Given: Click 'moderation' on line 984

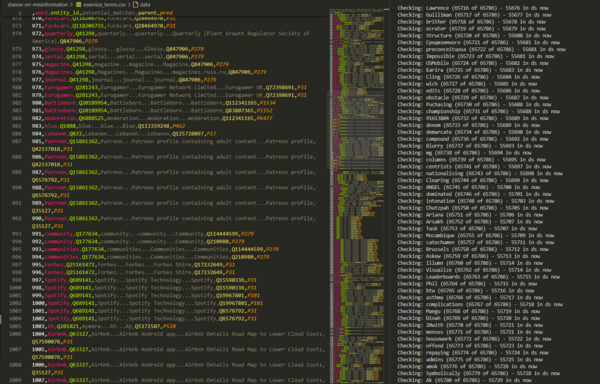Looking at the screenshot, I should (x=60, y=118).
